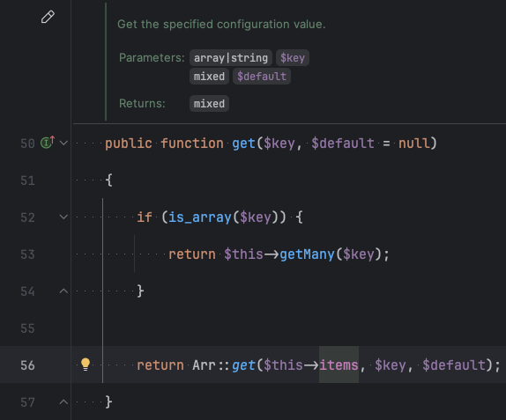
Task: Click the 'Arr' class name
Action: (204, 365)
